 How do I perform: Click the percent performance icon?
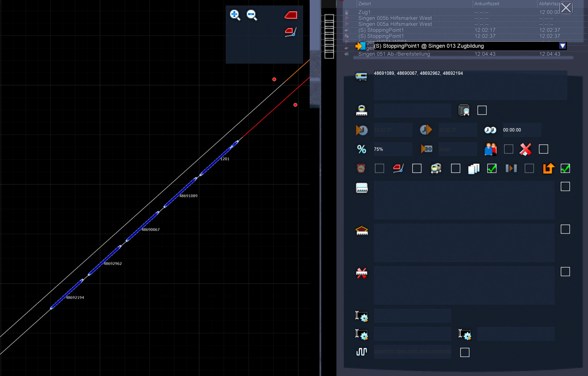(x=361, y=149)
